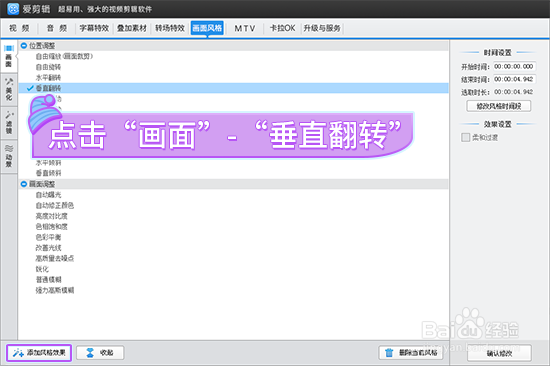Open the 滤镜 sidebar panel
The width and height of the screenshot is (550, 366).
click(9, 122)
